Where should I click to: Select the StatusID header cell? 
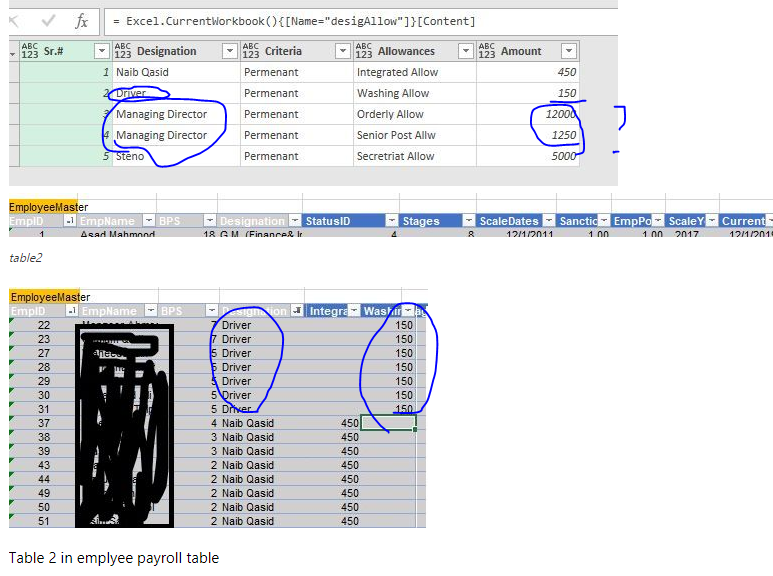coord(351,220)
